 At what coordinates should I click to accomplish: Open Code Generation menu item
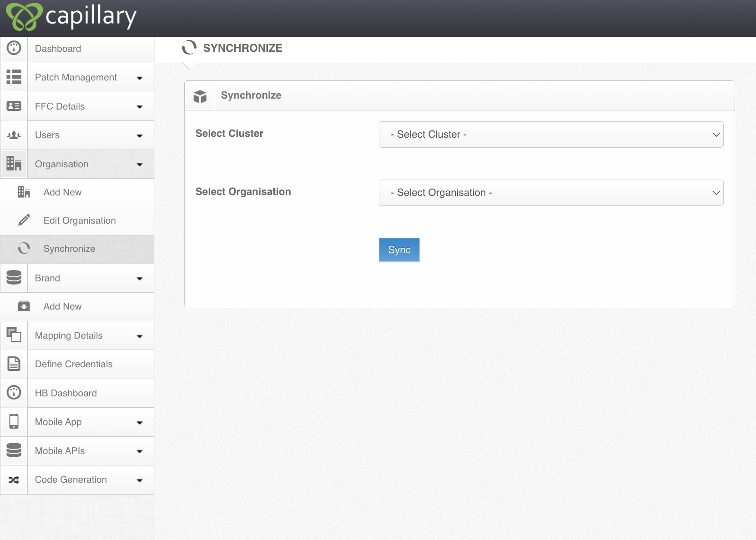77,480
